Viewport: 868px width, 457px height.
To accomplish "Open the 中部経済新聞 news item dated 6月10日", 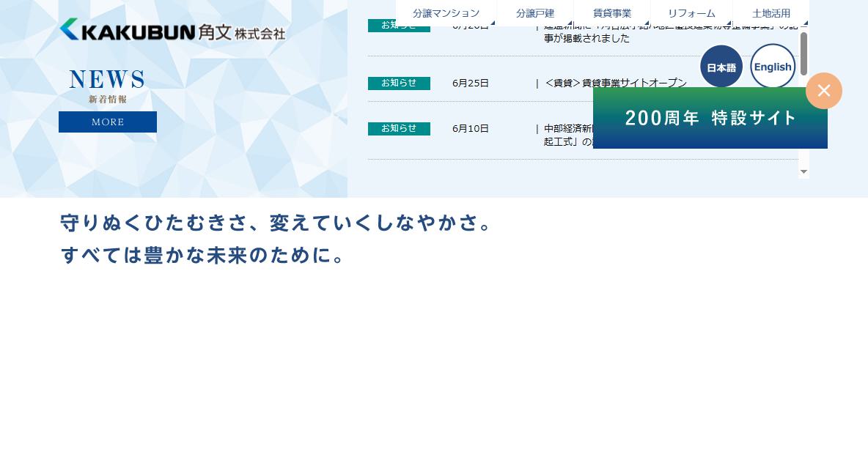I will tap(568, 135).
